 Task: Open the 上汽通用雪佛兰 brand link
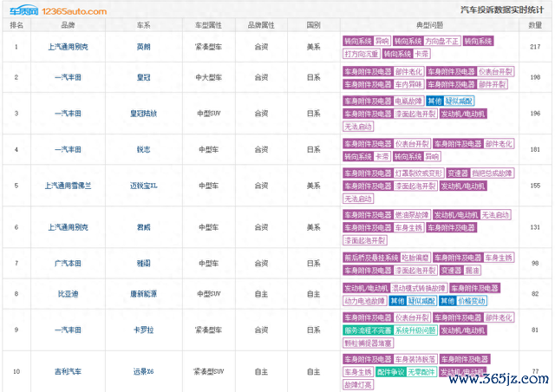tap(68, 186)
